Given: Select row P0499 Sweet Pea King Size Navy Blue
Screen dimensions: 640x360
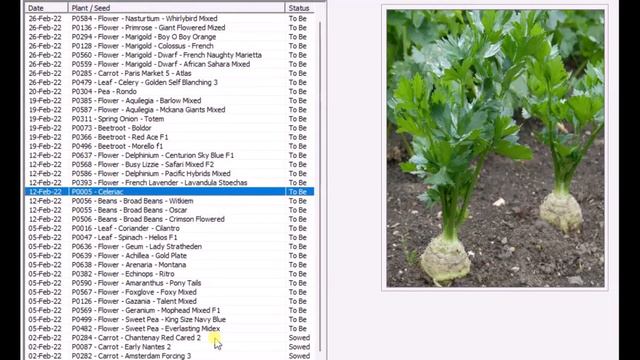Looking at the screenshot, I should (169, 320).
